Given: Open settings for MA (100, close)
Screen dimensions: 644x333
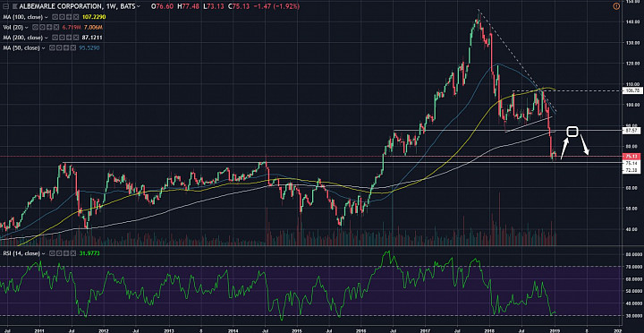Looking at the screenshot, I should pos(62,17).
